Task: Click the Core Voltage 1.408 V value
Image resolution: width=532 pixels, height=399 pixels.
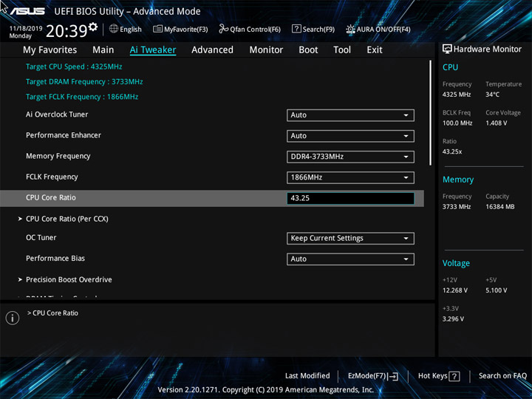Action: click(x=497, y=123)
